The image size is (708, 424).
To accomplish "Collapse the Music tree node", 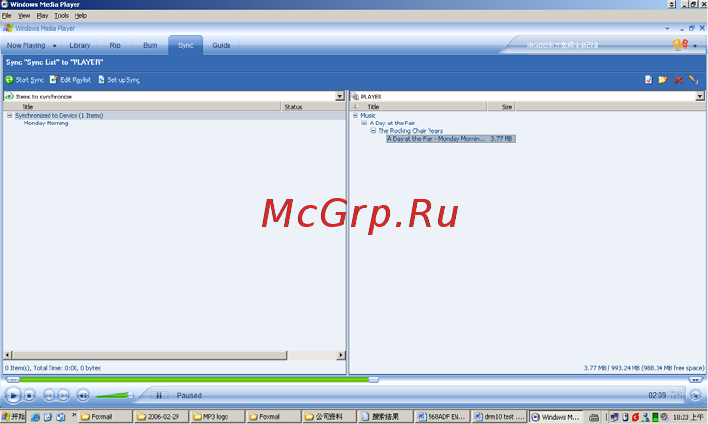I will (x=355, y=116).
